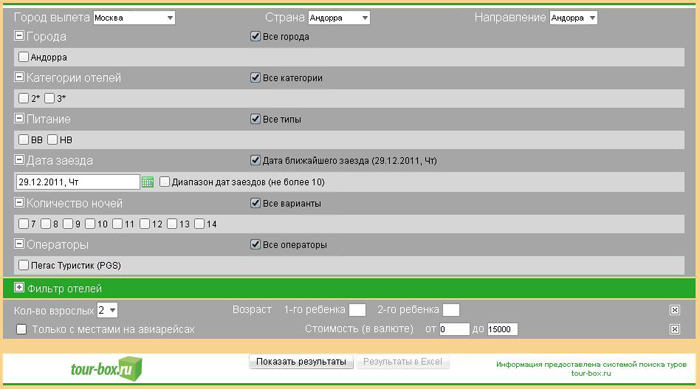Click the tour-box.ru logo
Screen dimensions: 700x389
(x=106, y=369)
